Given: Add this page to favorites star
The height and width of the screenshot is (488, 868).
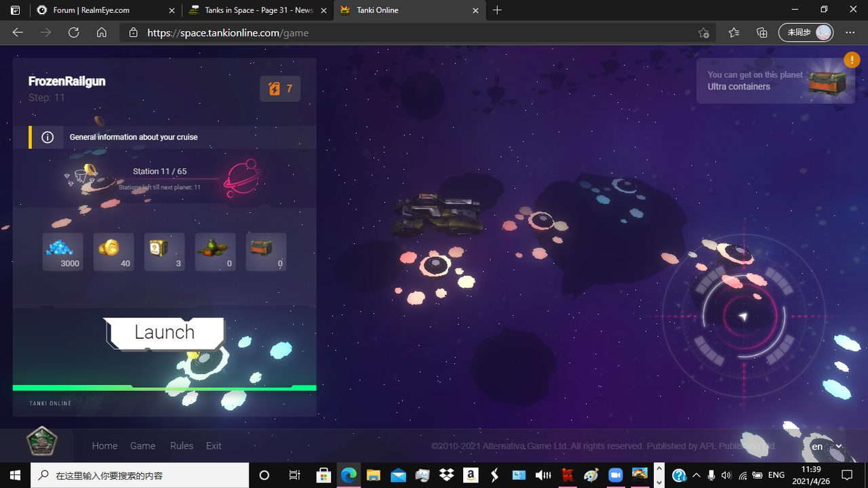Looking at the screenshot, I should point(703,33).
